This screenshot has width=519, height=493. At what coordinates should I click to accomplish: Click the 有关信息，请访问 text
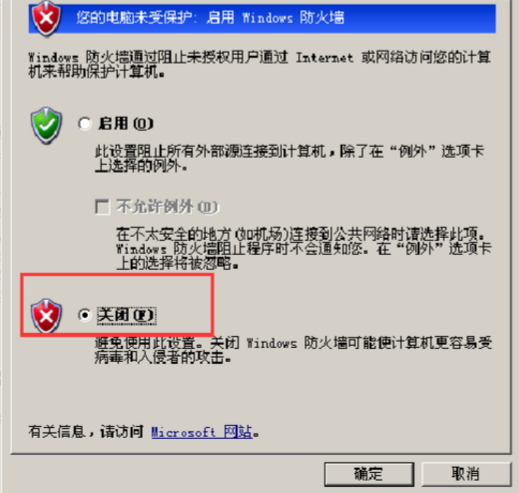click(x=86, y=432)
